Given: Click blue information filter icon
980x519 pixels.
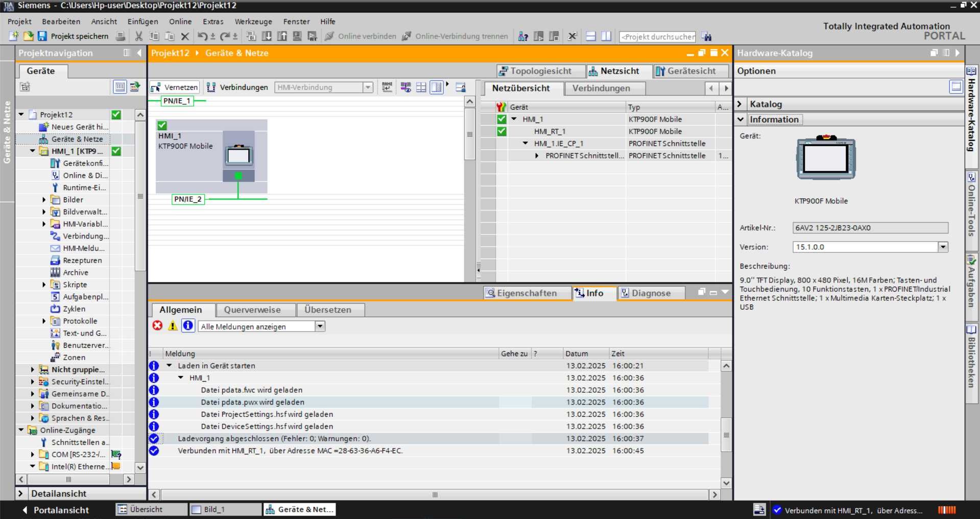Looking at the screenshot, I should click(188, 326).
